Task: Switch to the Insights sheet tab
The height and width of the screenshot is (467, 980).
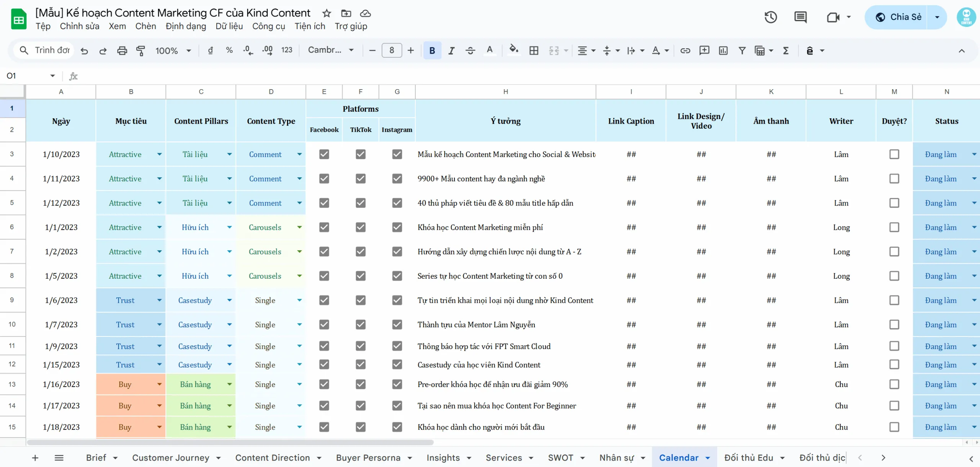Action: [x=443, y=457]
